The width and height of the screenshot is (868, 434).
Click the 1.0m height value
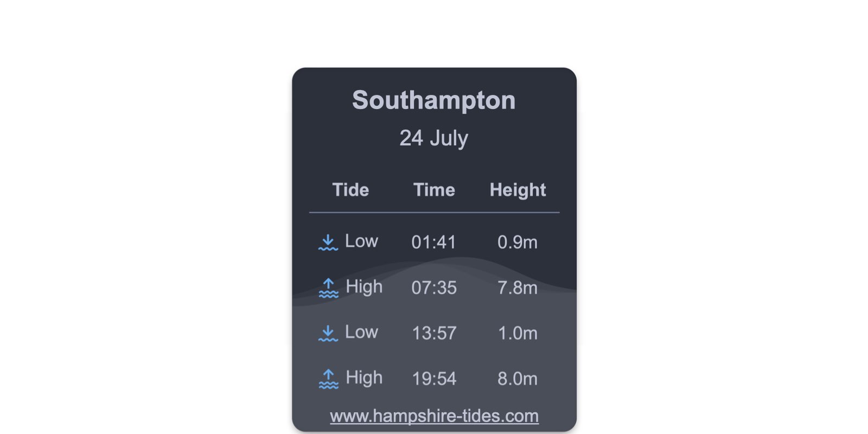518,333
